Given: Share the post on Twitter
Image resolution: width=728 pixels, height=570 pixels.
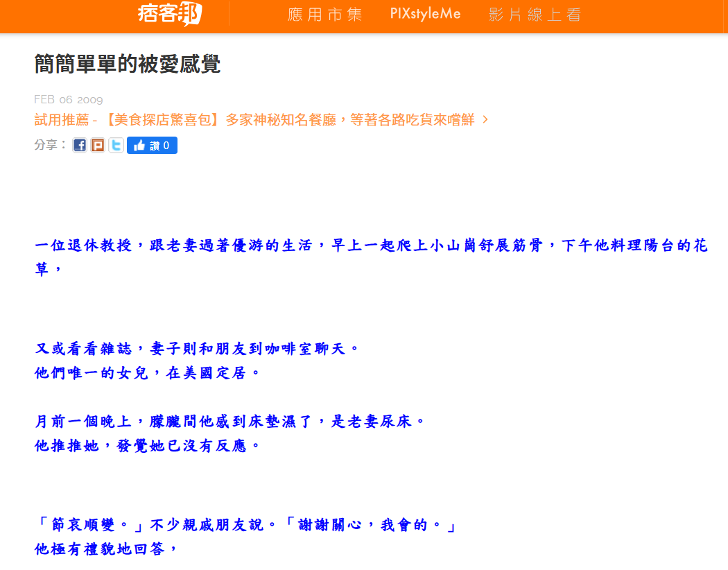Looking at the screenshot, I should tap(116, 146).
